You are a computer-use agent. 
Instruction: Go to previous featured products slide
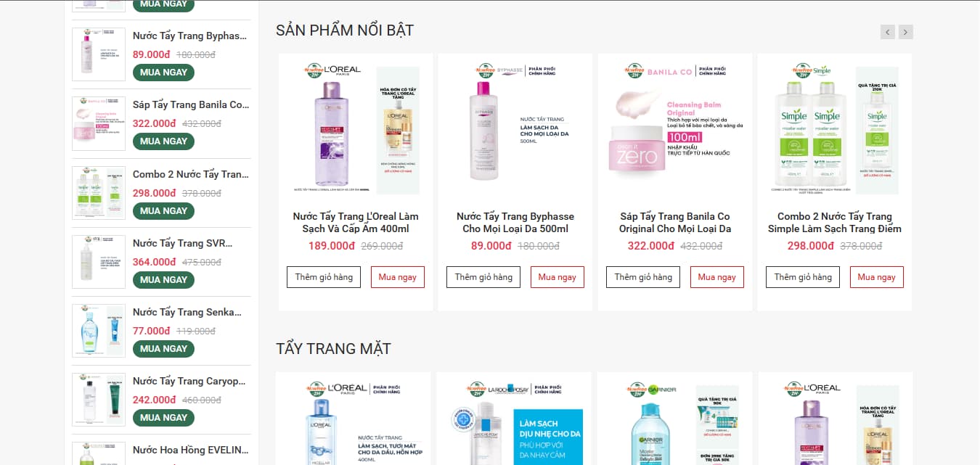point(887,32)
